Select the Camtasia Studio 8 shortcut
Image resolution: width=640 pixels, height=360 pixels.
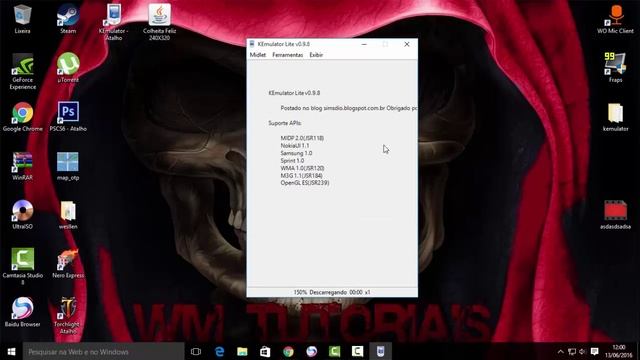22,267
